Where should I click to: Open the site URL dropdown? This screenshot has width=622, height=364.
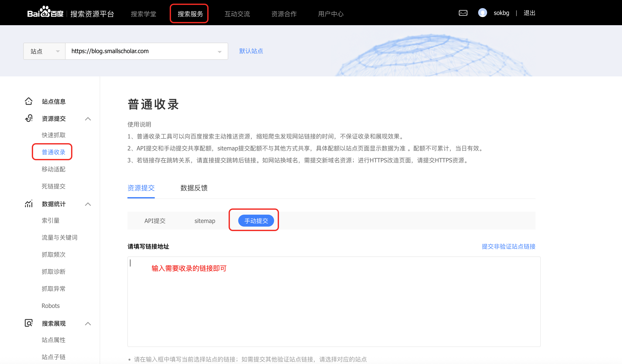[219, 51]
